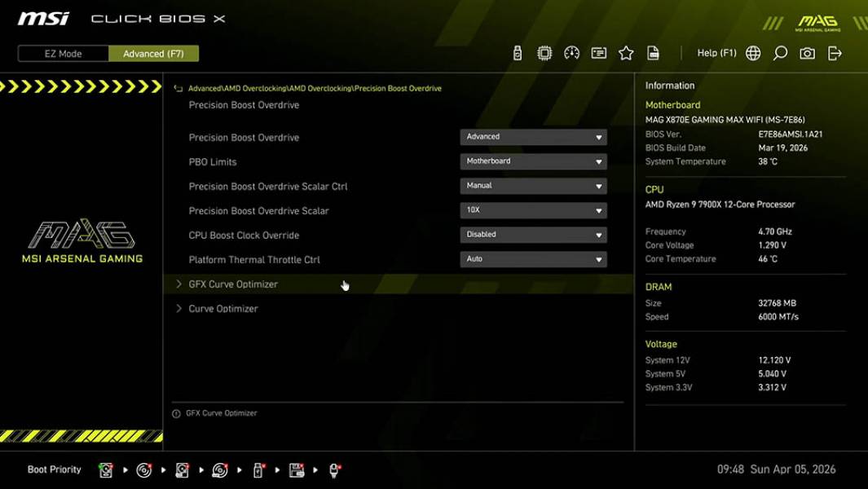This screenshot has width=868, height=489.
Task: Click the exit BIOS icon
Action: [x=833, y=52]
